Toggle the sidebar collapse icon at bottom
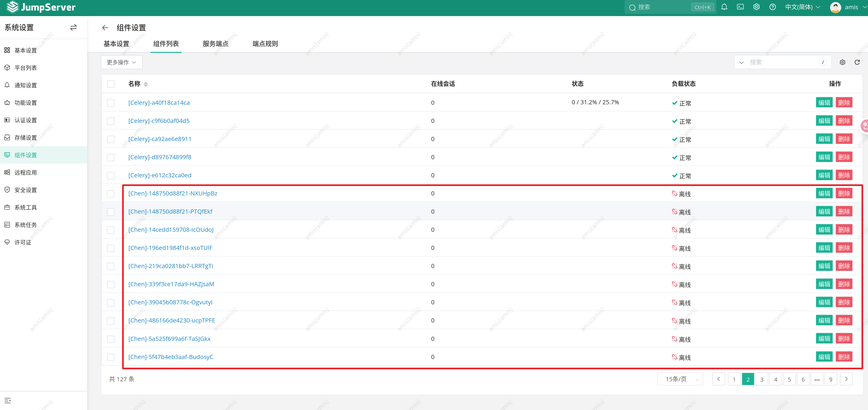 point(7,401)
